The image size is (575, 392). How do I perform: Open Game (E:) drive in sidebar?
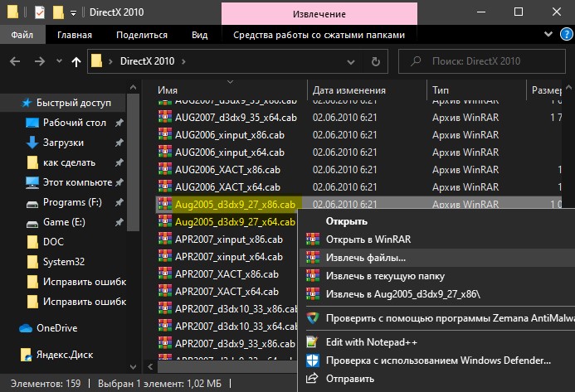pos(64,222)
